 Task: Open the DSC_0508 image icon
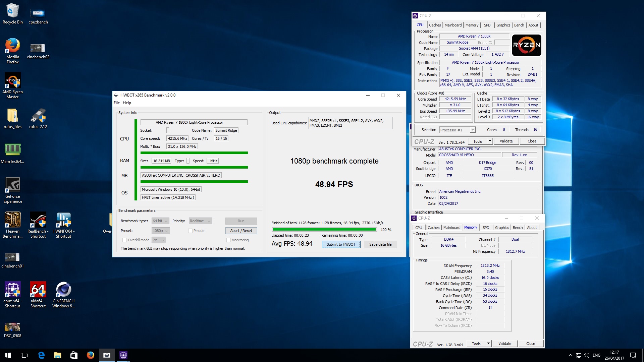pyautogui.click(x=13, y=330)
